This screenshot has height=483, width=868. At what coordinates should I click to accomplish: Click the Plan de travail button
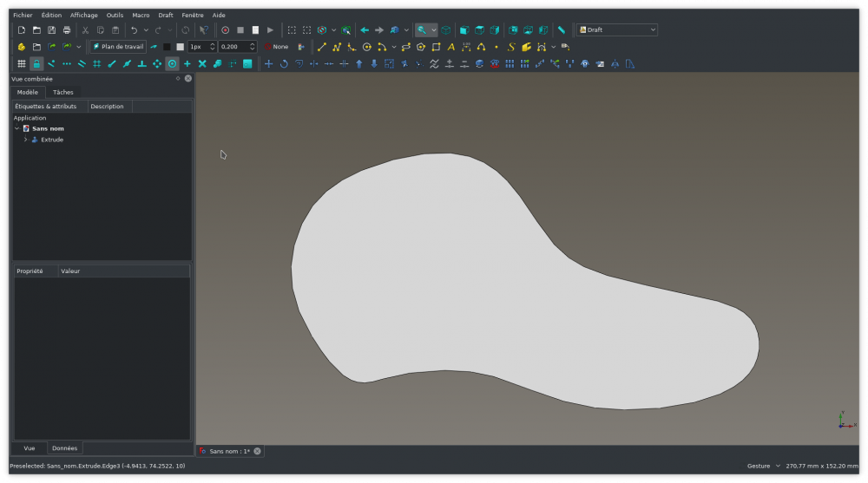click(118, 47)
